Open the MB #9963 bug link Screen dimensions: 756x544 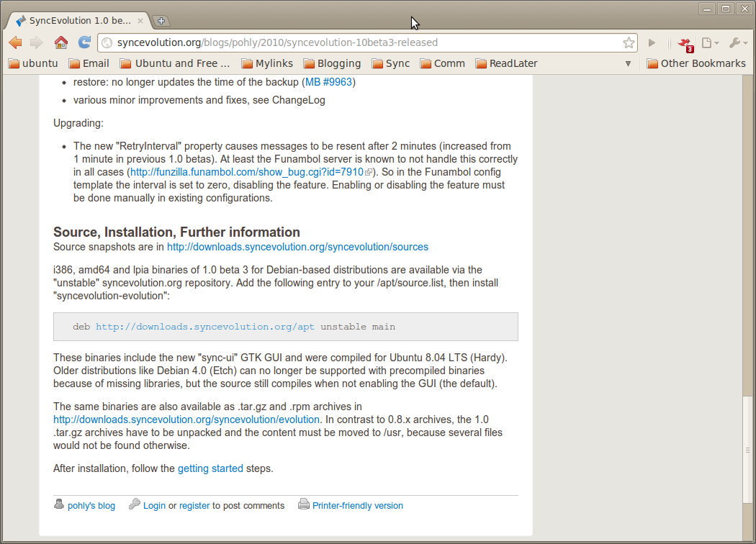coord(328,82)
